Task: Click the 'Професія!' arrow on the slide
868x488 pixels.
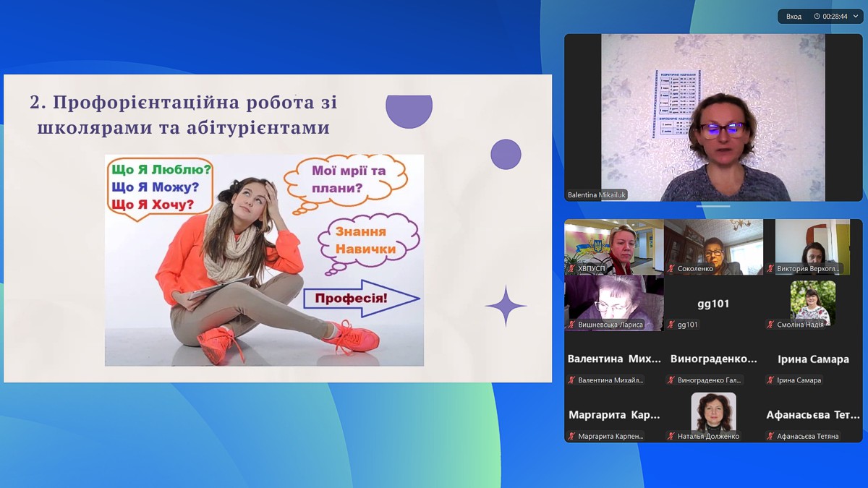Action: click(362, 298)
